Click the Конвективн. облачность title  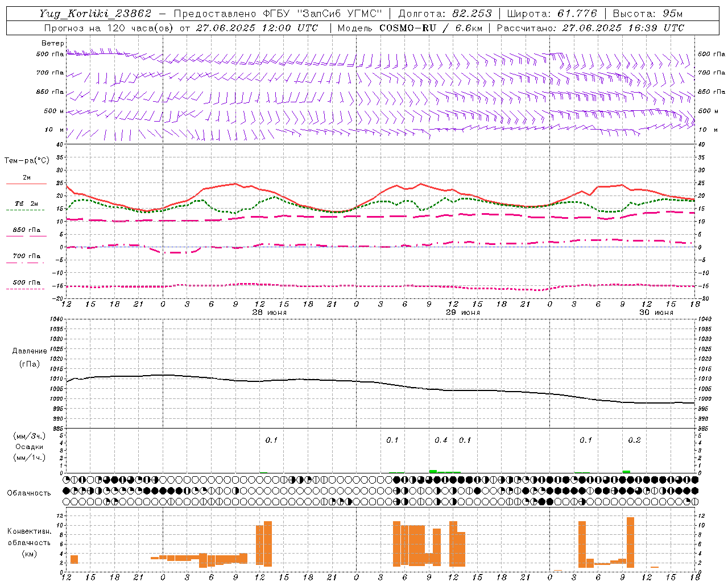(29, 537)
